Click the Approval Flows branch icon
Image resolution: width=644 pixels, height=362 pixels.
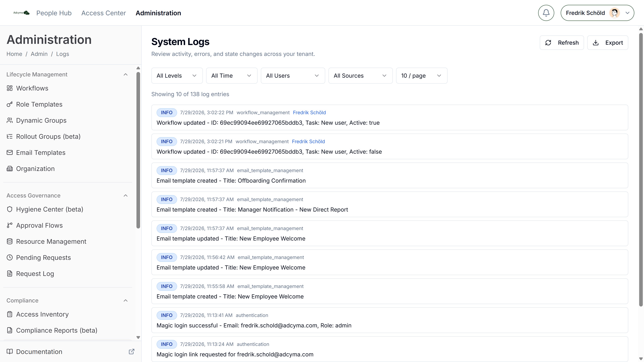point(9,225)
